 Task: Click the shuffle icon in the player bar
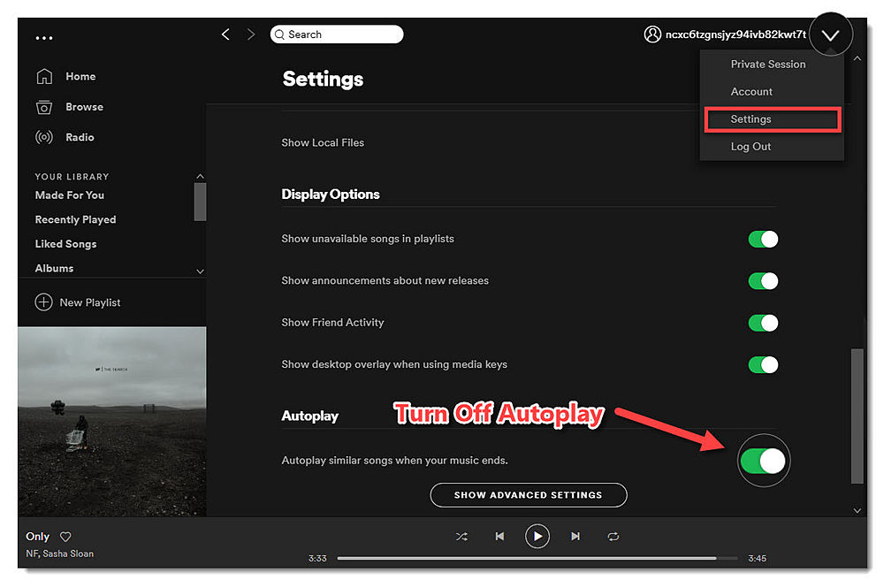461,536
